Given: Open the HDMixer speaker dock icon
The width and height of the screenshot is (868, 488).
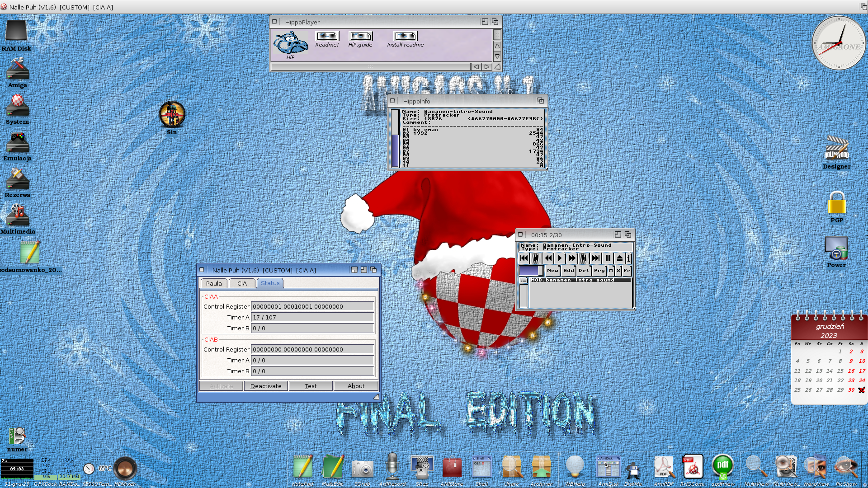Looking at the screenshot, I should [x=125, y=472].
